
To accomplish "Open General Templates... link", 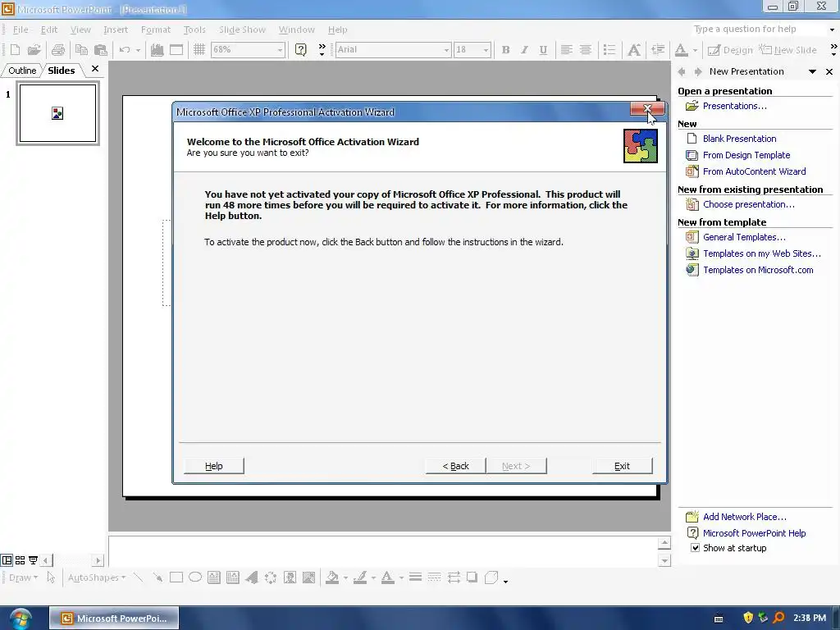I will (x=744, y=237).
